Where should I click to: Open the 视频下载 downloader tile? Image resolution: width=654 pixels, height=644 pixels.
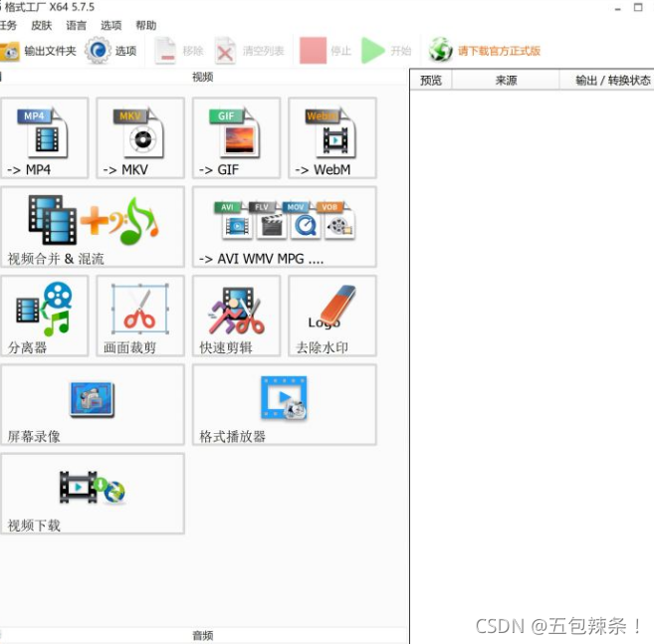93,494
